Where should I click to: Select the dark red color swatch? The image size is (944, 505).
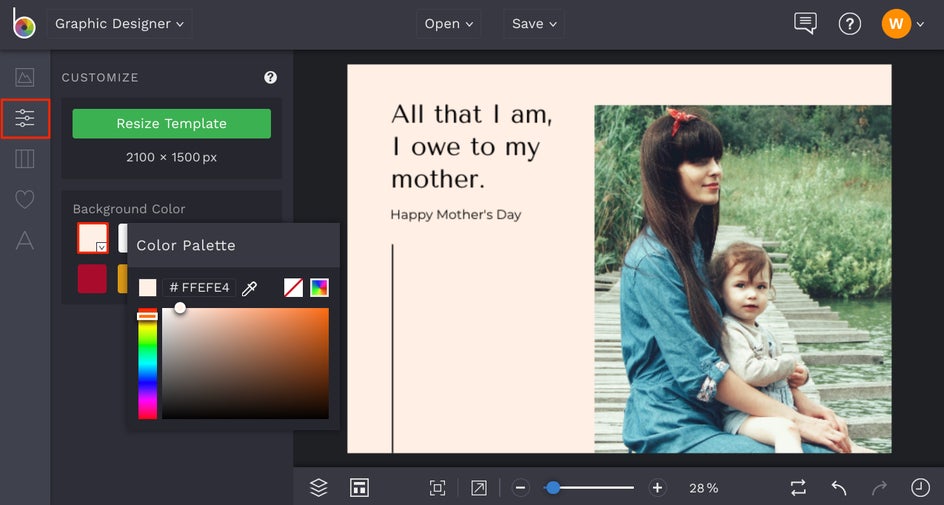point(92,279)
